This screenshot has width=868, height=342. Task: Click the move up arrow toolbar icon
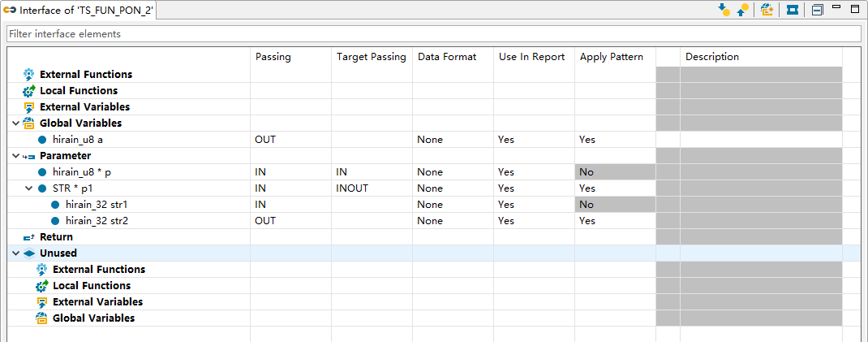click(x=742, y=10)
